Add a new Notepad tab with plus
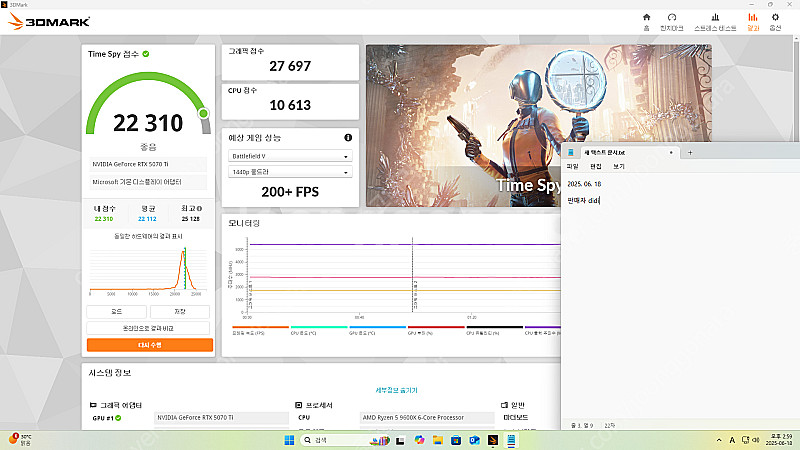Screen dimensions: 800x450 tap(690, 153)
